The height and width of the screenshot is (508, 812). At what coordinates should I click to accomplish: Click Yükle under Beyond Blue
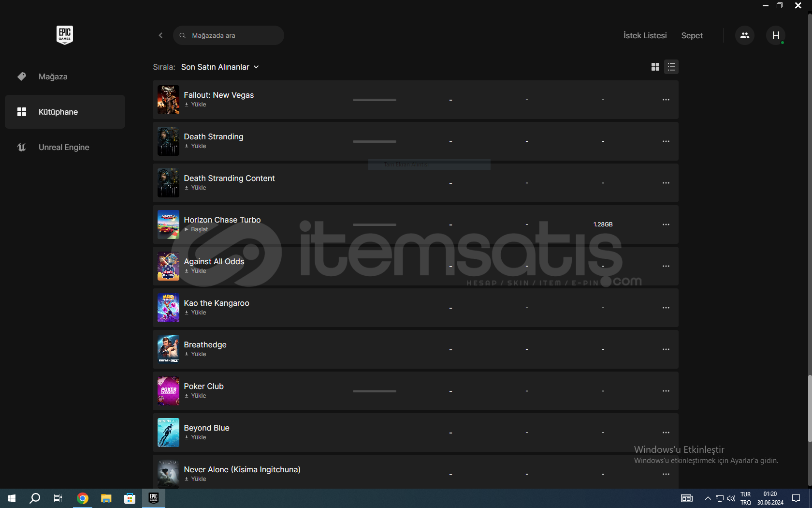[195, 437]
